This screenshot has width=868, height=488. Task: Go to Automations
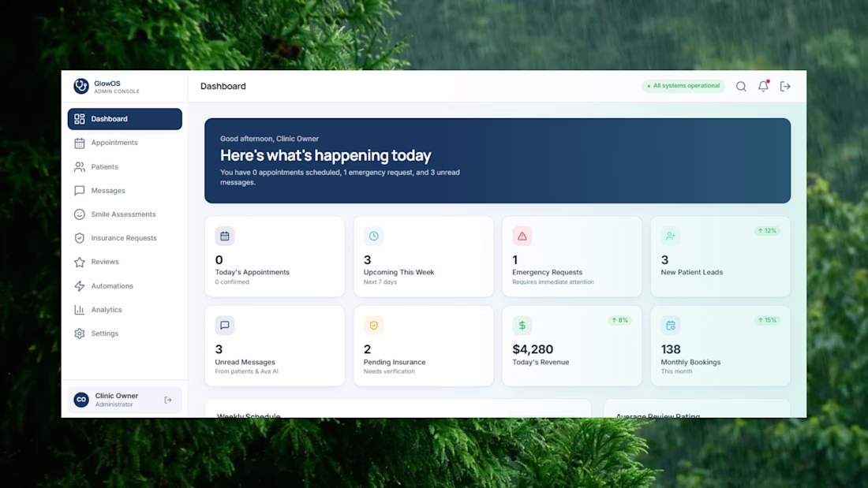pos(125,286)
